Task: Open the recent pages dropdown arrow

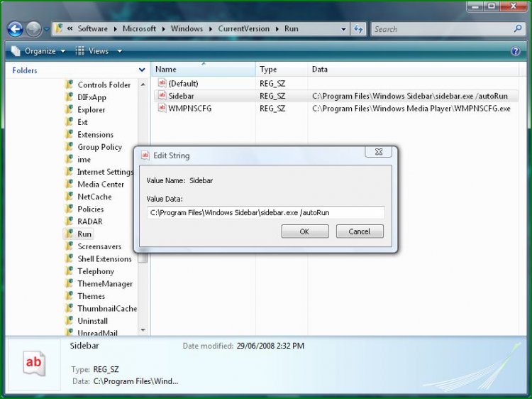Action: pos(47,30)
